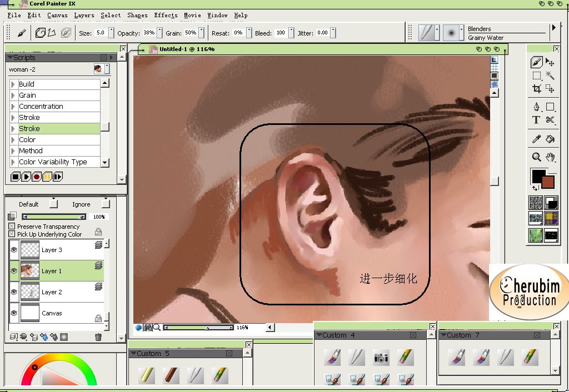The width and height of the screenshot is (569, 392).
Task: Pick the Scissors tool
Action: [x=550, y=120]
